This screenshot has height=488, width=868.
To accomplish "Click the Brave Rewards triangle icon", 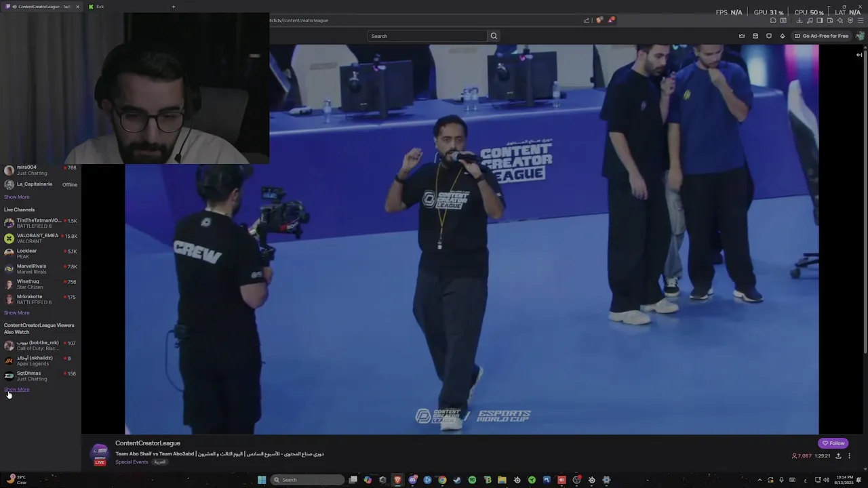I will (611, 20).
